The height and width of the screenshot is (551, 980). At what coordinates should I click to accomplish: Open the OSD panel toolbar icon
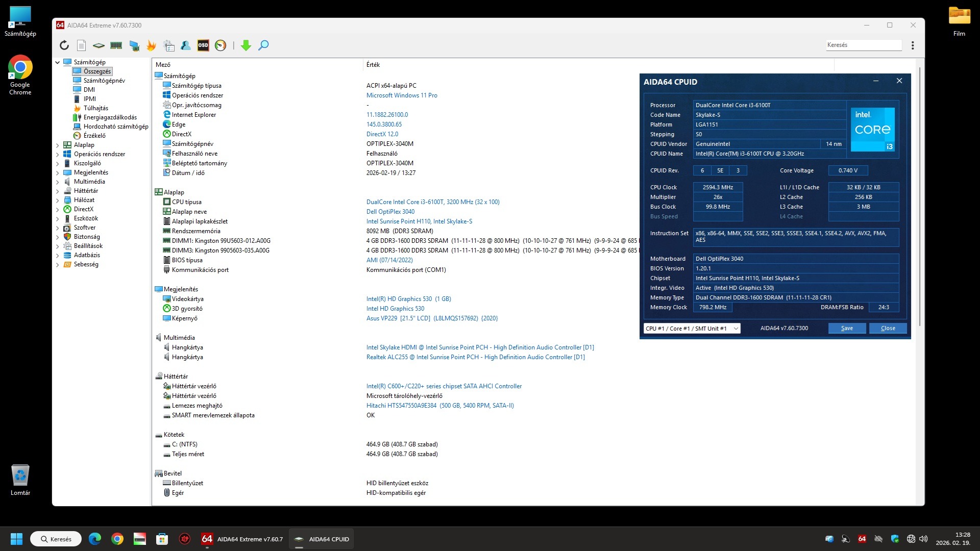point(203,45)
